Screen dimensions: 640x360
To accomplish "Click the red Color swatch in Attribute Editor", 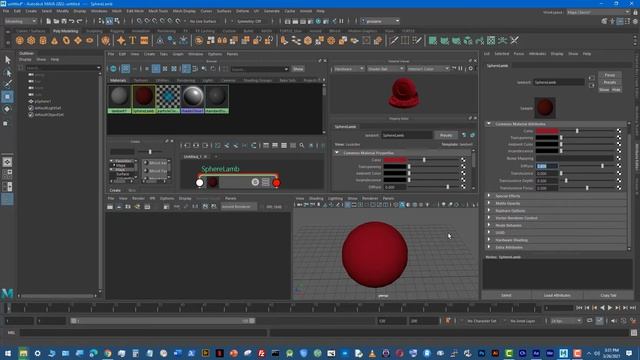I will 547,131.
